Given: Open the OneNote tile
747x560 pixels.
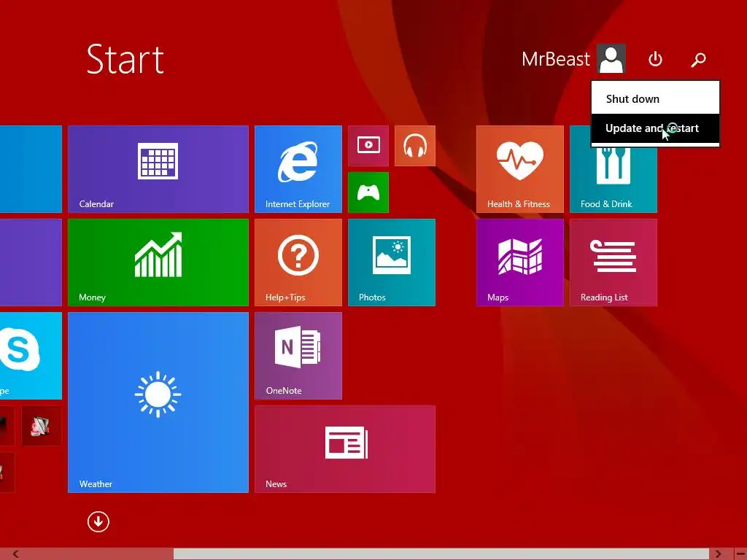Looking at the screenshot, I should tap(298, 356).
